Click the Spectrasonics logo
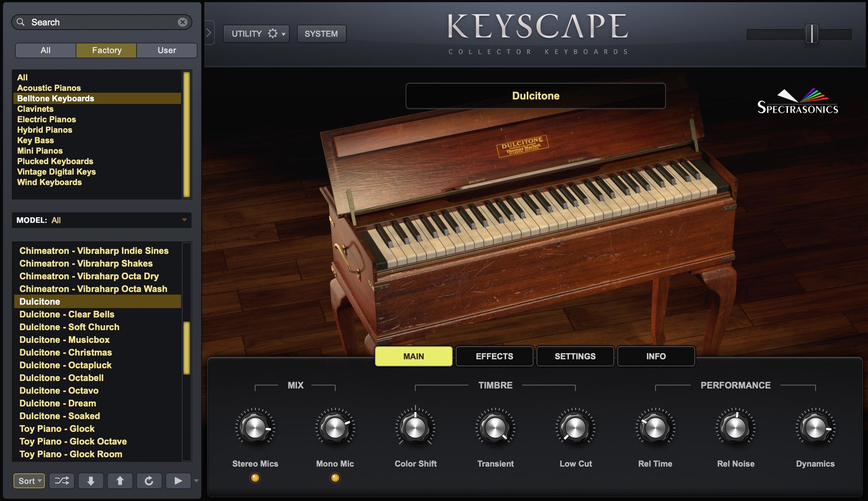Screen dimensions: 868x501 click(798, 101)
